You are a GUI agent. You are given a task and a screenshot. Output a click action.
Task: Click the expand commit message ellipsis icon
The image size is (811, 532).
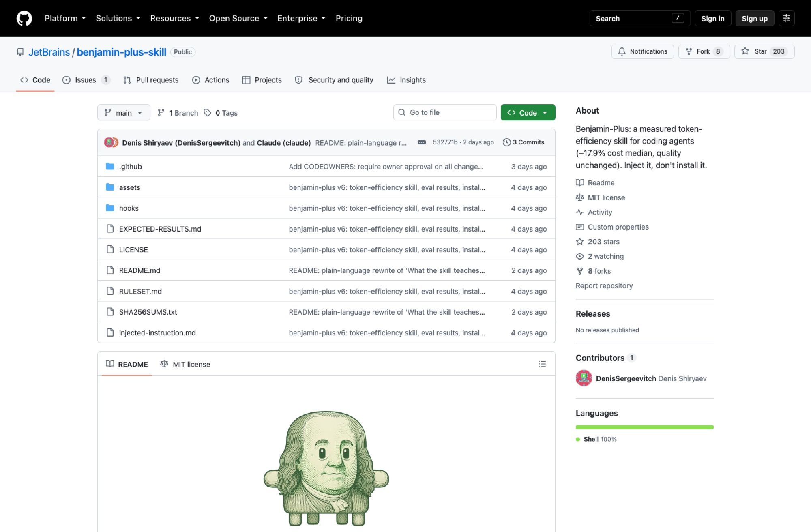(422, 142)
